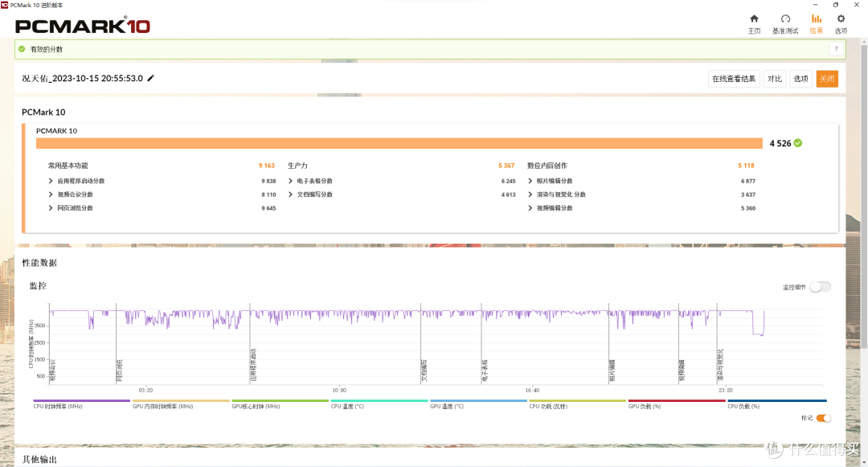
Task: Expand the 文档编写分数 row
Action: pyautogui.click(x=291, y=195)
